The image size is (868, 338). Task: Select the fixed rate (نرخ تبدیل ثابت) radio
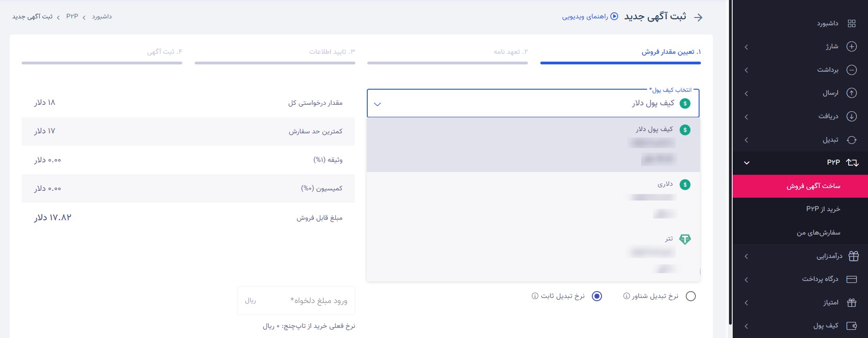pyautogui.click(x=597, y=296)
